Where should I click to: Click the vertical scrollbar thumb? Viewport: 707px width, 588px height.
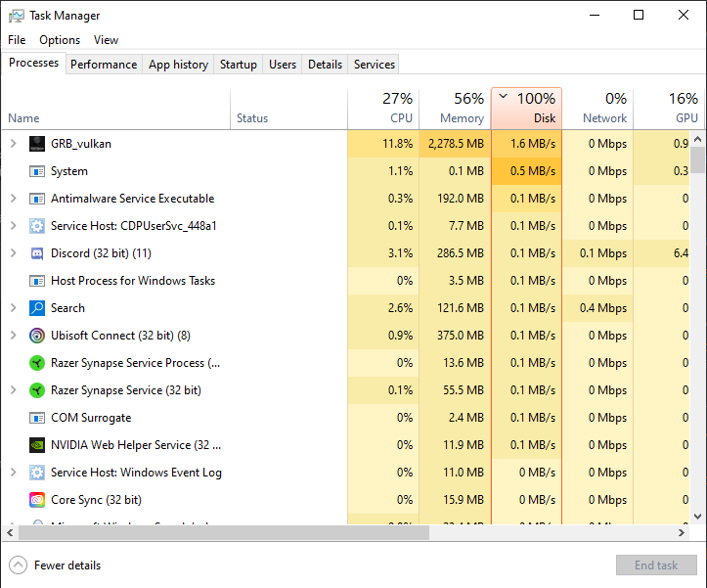point(697,159)
